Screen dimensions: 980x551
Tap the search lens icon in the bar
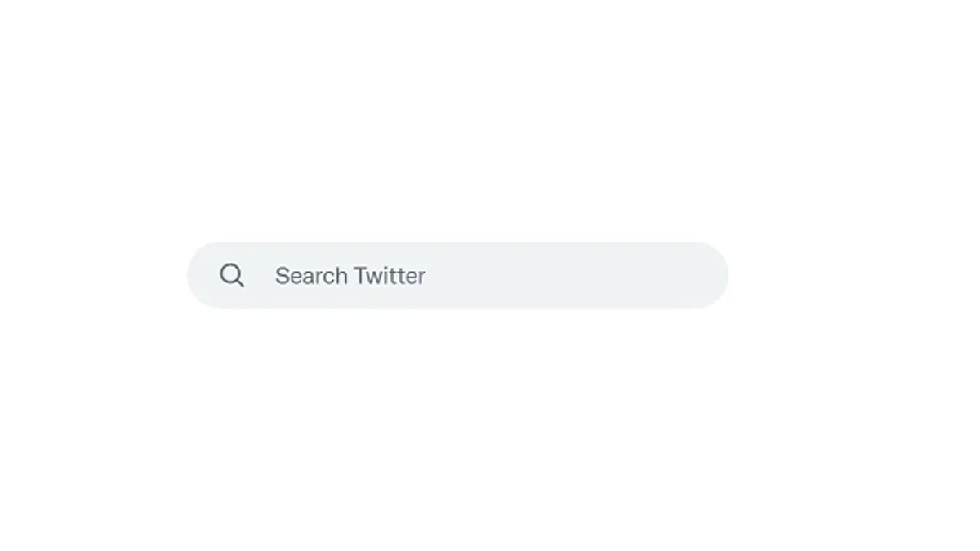[232, 275]
